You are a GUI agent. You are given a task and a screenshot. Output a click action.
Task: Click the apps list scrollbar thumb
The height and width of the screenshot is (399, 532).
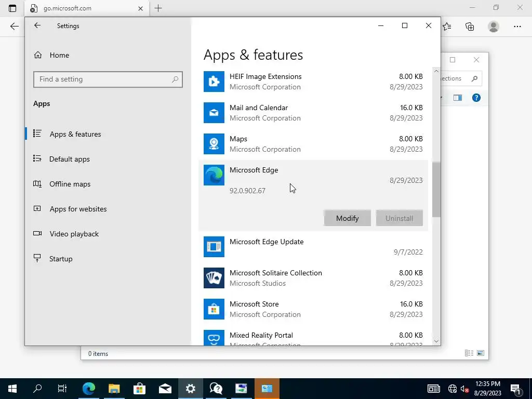(x=436, y=190)
